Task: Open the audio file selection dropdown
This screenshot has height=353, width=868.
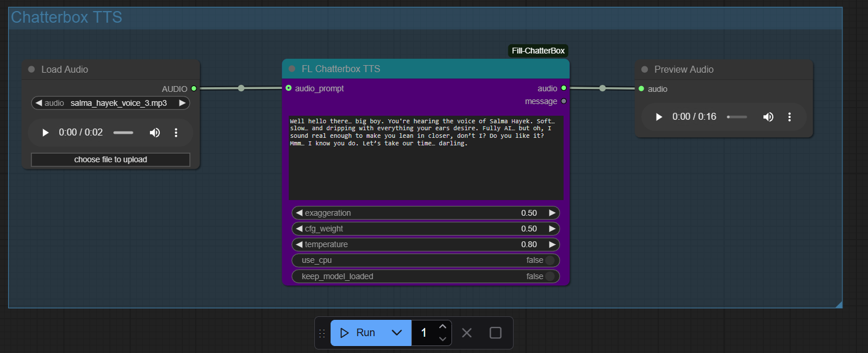Action: point(110,102)
